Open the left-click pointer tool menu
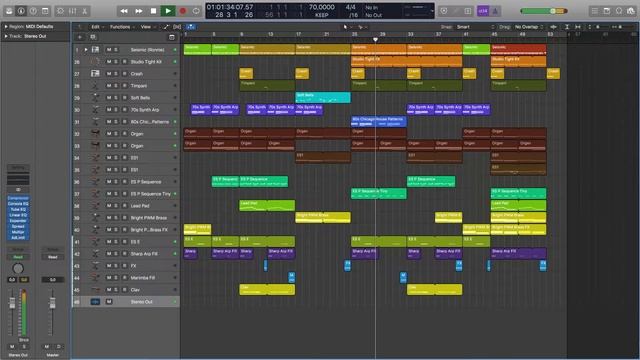Screen dimensions: 640x360 click(x=347, y=27)
